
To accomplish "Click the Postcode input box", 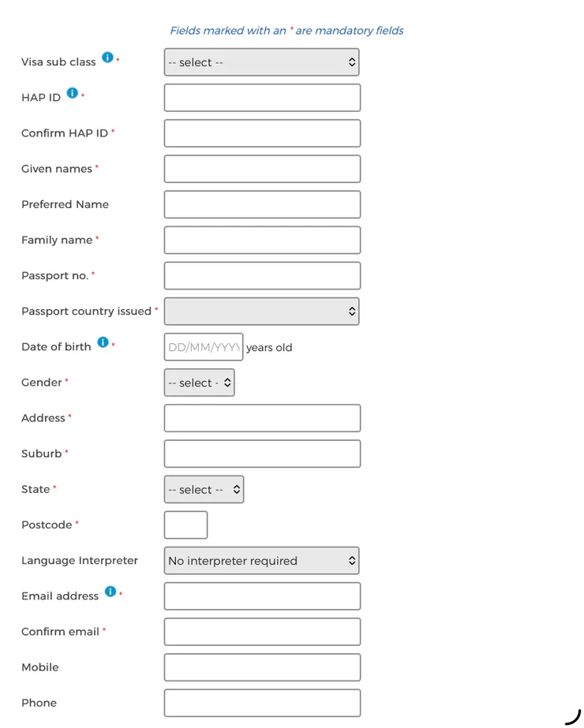I will [185, 525].
